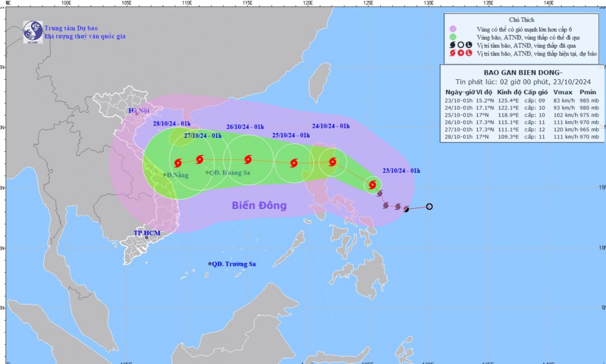Click the storm icon below 27/10/24 - 01h label
The image size is (606, 364).
click(199, 160)
